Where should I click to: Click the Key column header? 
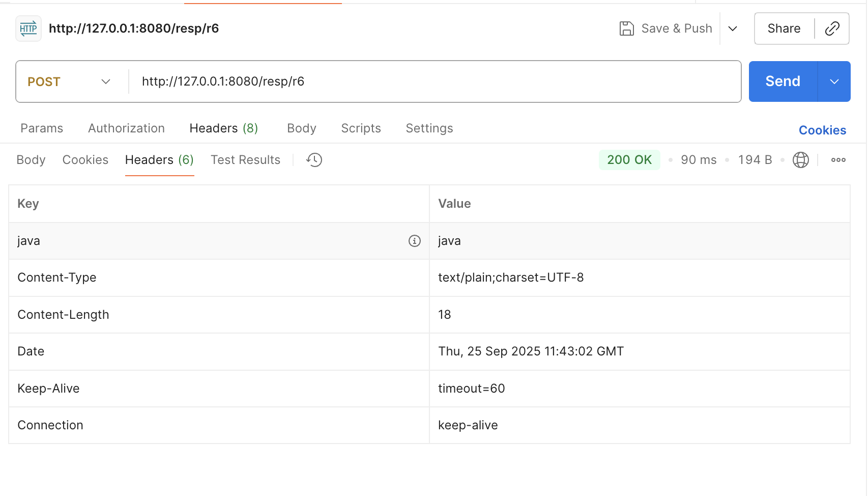pos(219,204)
